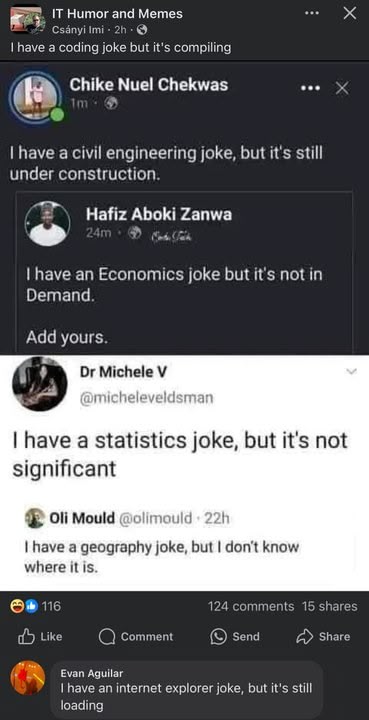Click Dr Michele V's avatar

click(x=39, y=384)
